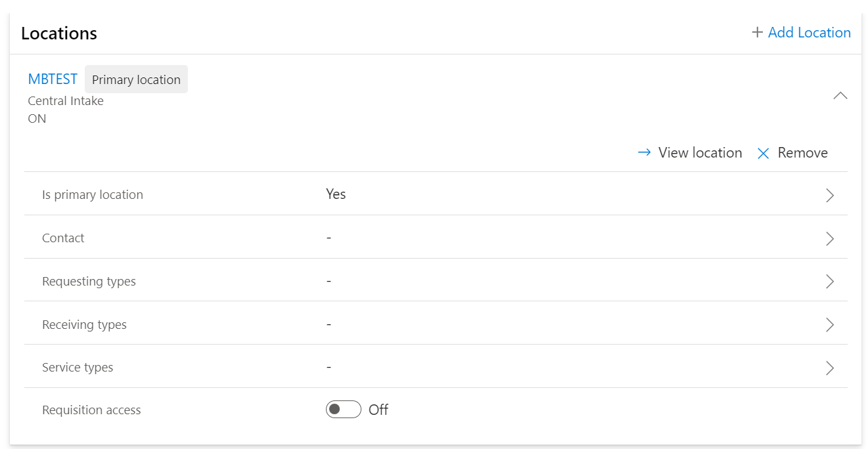Select the Contact row label
This screenshot has width=868, height=449.
coord(63,238)
